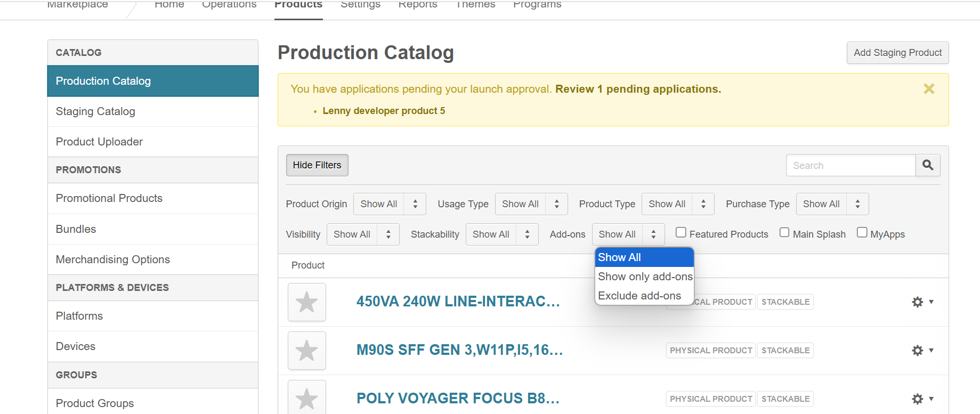Expand the Stackability dropdown

pyautogui.click(x=502, y=234)
